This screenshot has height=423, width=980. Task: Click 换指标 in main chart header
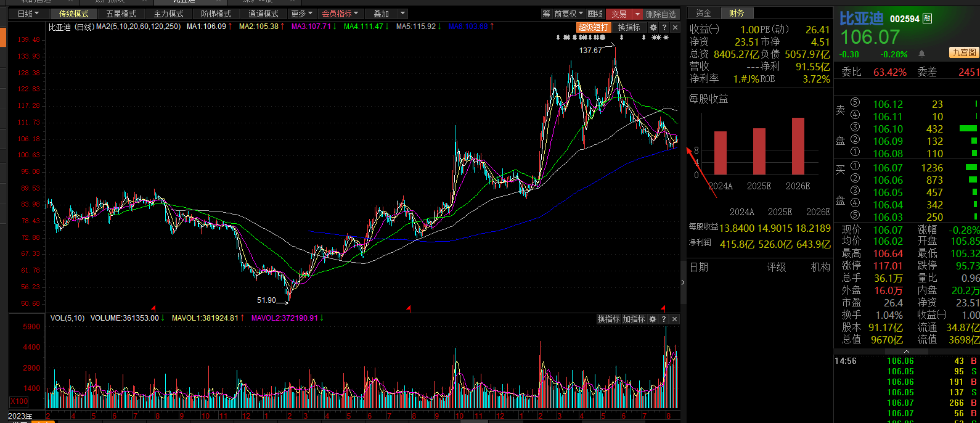pos(629,27)
